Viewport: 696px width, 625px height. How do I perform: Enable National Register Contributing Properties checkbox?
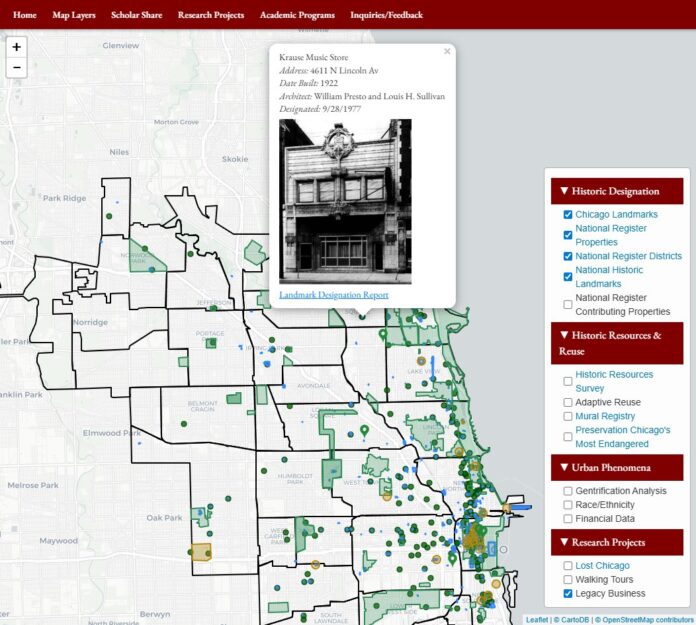point(568,305)
